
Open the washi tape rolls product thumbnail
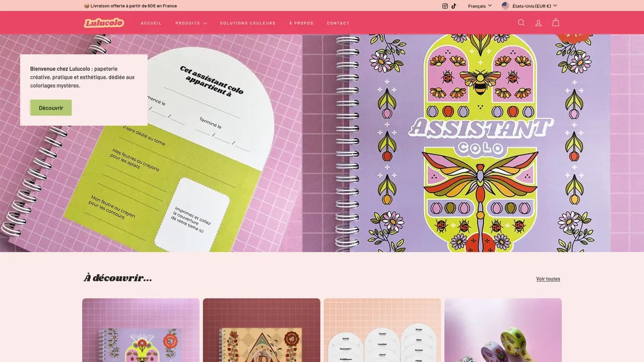click(503, 330)
